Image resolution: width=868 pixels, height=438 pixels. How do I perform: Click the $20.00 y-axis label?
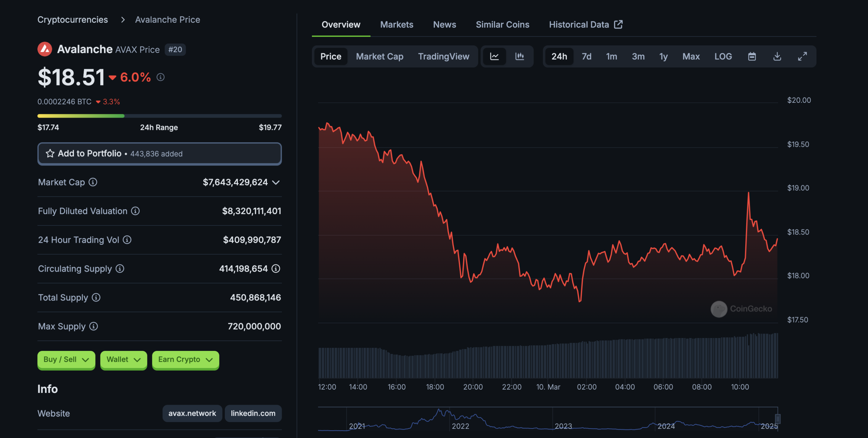pos(799,100)
